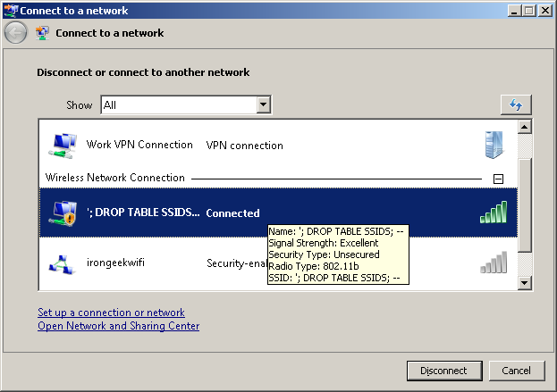Open the Show dropdown arrow
557x392 pixels.
click(x=263, y=104)
